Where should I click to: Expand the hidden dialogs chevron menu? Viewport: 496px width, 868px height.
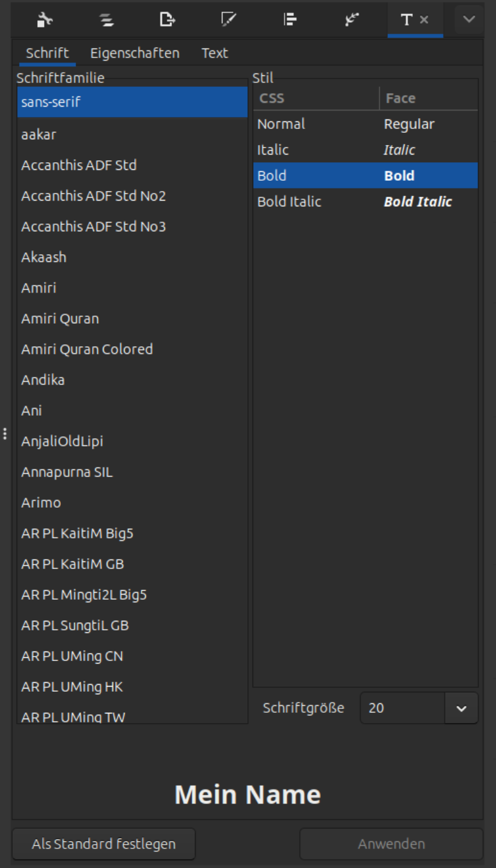[x=469, y=20]
